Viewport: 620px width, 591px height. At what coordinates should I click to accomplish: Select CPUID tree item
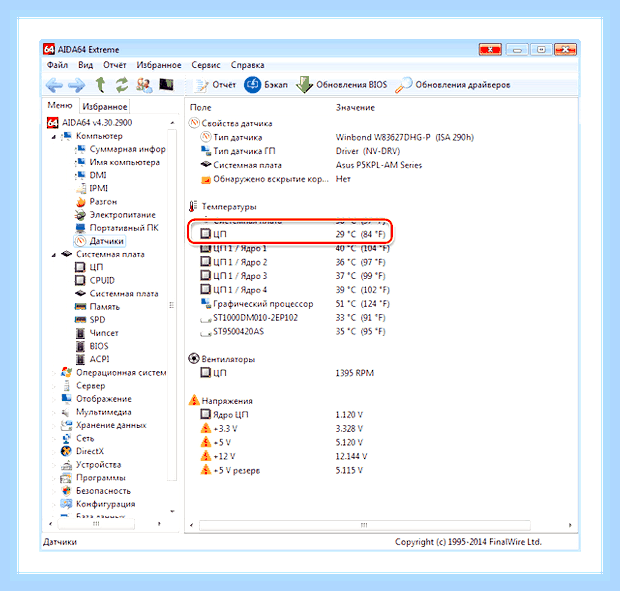click(102, 280)
